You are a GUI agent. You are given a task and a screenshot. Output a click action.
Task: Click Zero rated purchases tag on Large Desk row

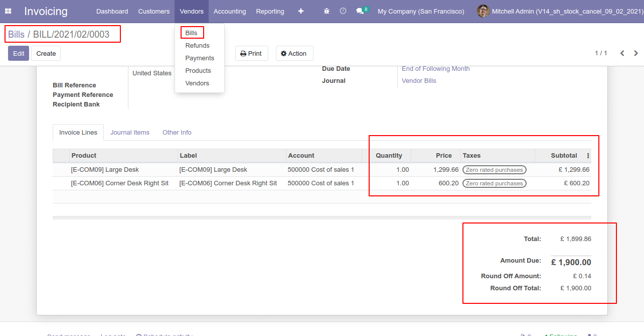tap(494, 170)
